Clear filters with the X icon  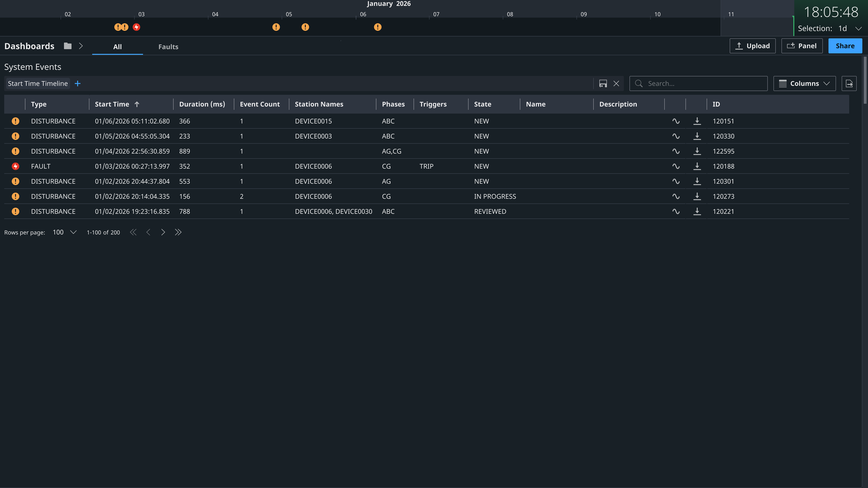tap(616, 83)
